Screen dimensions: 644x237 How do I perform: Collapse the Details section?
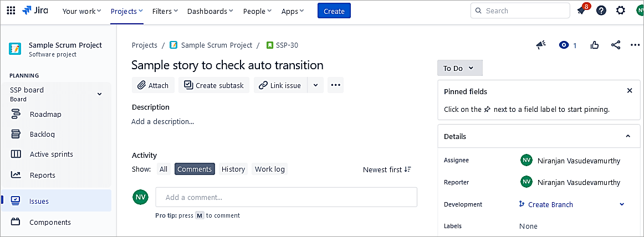pos(628,136)
